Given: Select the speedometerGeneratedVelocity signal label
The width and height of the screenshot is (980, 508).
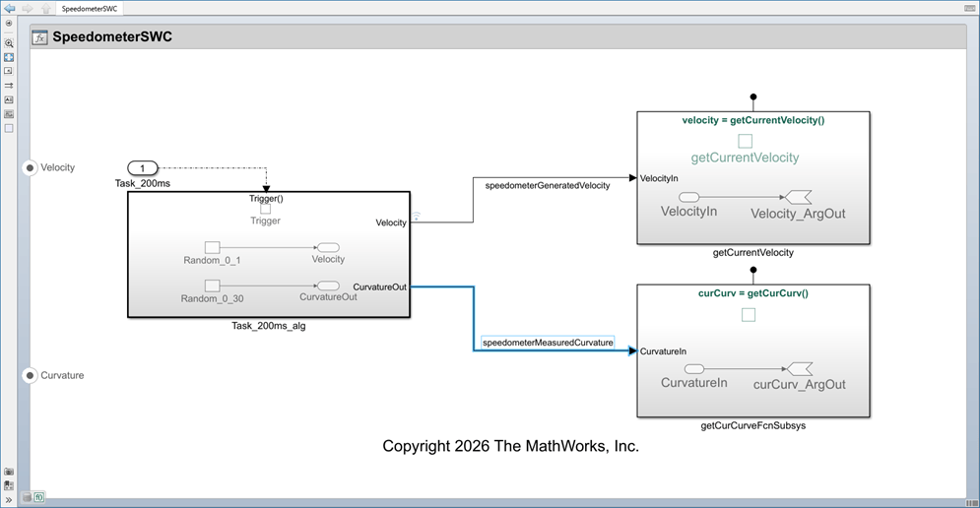Looking at the screenshot, I should coord(548,186).
